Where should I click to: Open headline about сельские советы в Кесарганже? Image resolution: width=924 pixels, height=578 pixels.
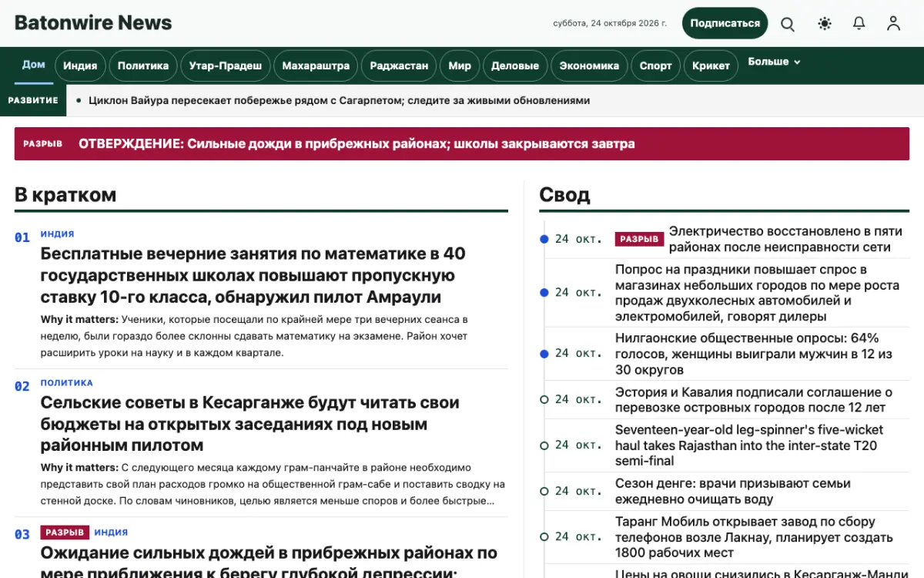coord(250,424)
